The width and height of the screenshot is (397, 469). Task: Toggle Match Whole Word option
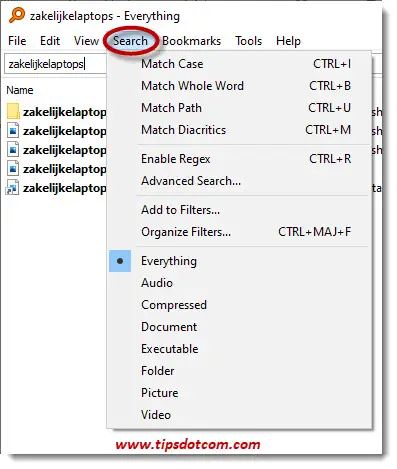point(239,86)
